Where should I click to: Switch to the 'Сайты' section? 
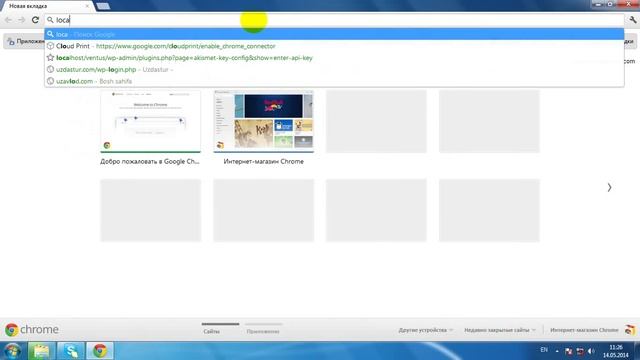tap(212, 331)
